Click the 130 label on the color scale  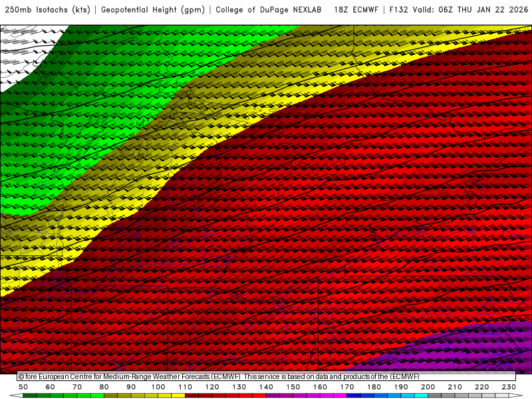(239, 387)
